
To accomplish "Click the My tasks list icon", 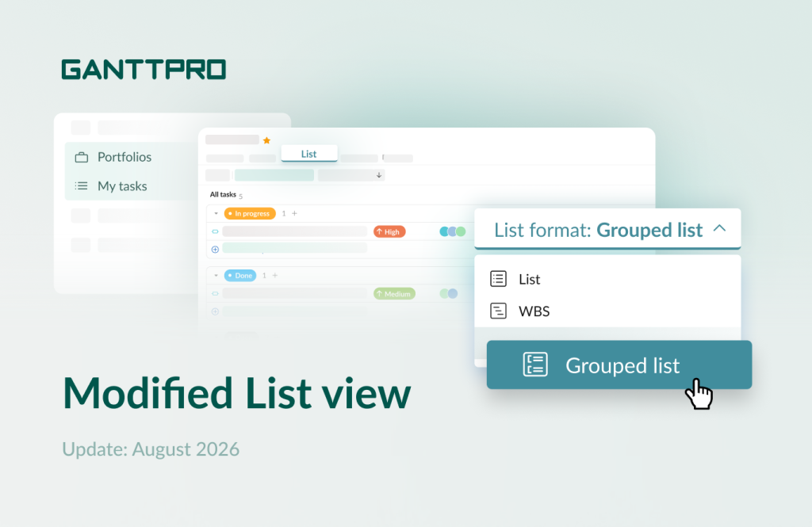I will tap(82, 186).
